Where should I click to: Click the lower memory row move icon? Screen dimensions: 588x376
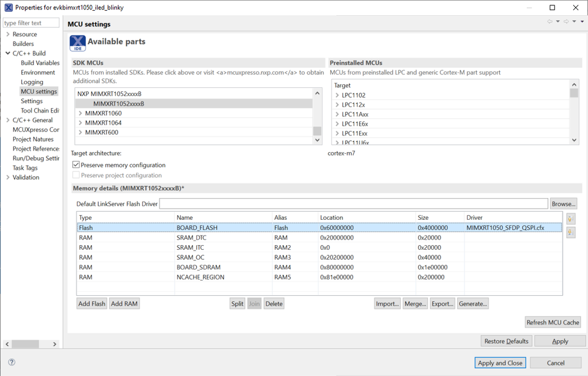pos(571,233)
